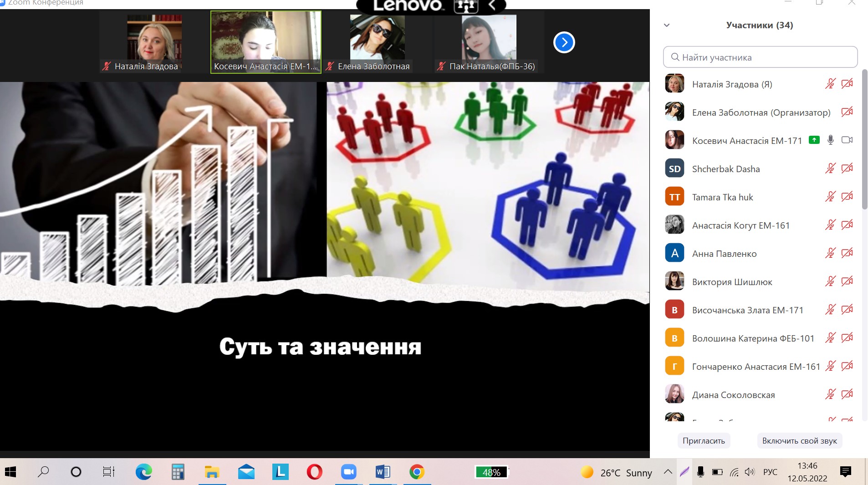Show hidden system tray icons
Image resolution: width=868 pixels, height=485 pixels.
668,472
